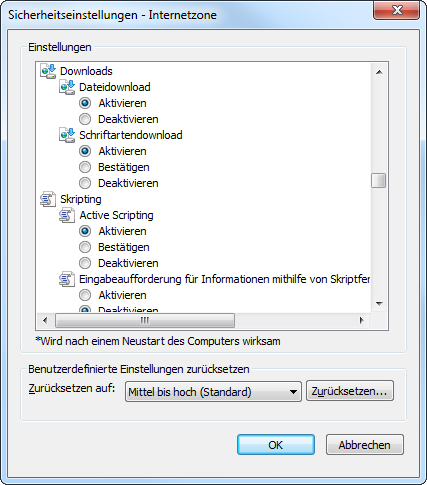This screenshot has width=427, height=485.
Task: Click the right arrow of the horizontal scrollbar
Action: point(362,321)
